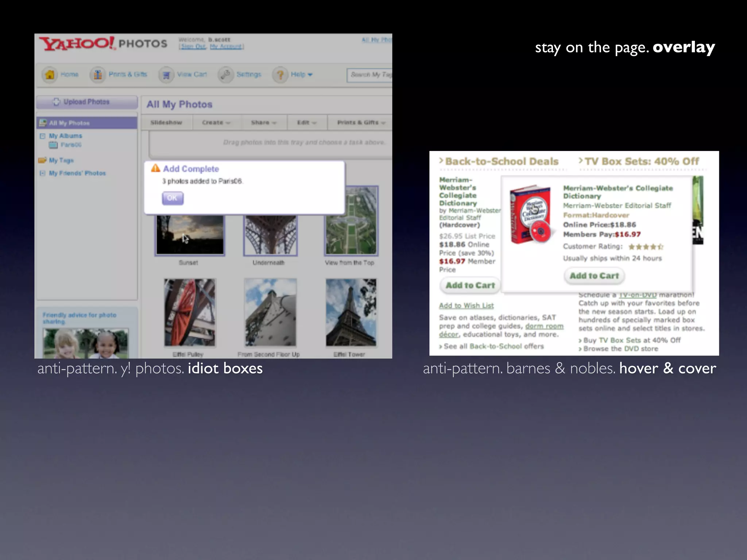Screen dimensions: 747x560
Task: Click the My Tags folder icon
Action: (x=42, y=160)
